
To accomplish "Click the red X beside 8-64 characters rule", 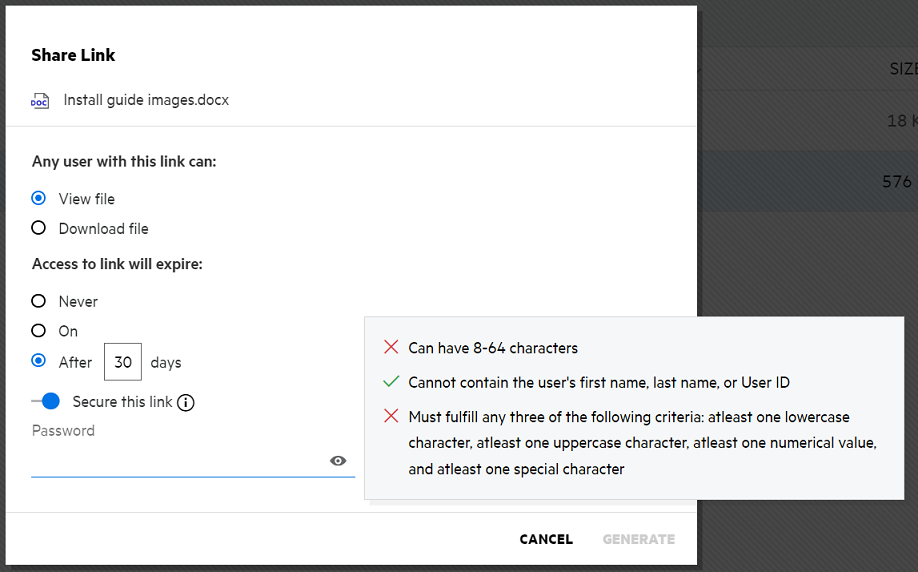I will pyautogui.click(x=391, y=348).
